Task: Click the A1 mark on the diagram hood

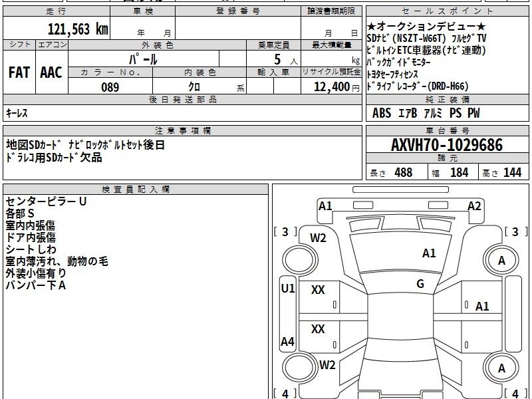Action: 429,253
